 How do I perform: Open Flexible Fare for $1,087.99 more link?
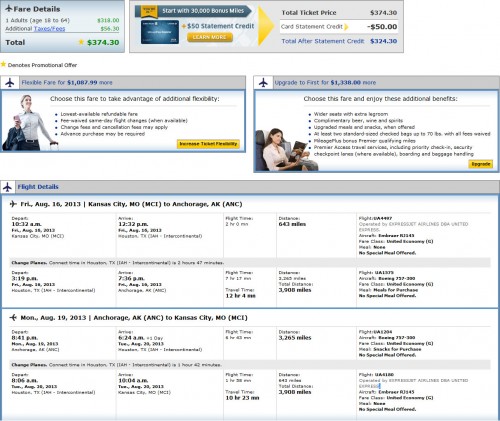click(67, 82)
